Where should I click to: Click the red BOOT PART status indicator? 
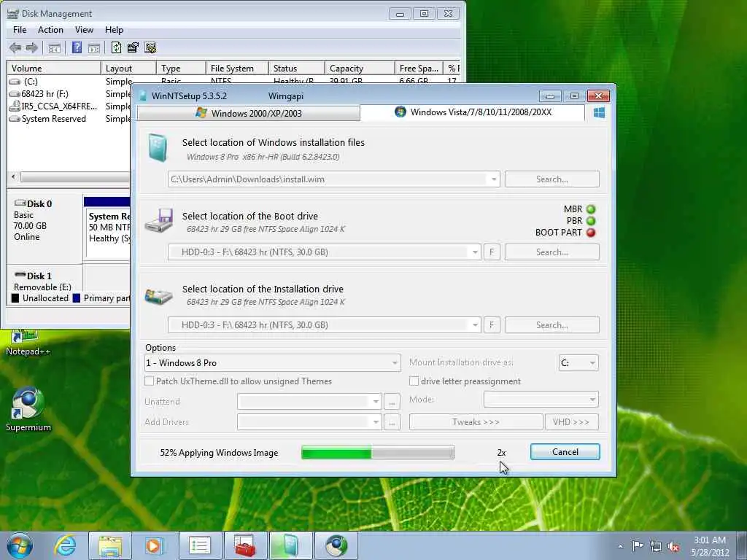tap(591, 233)
